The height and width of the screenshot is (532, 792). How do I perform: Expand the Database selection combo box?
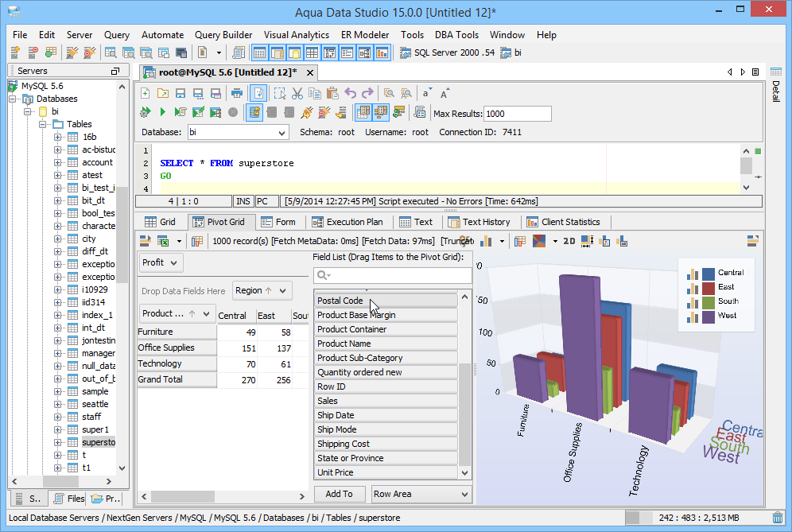coord(281,133)
